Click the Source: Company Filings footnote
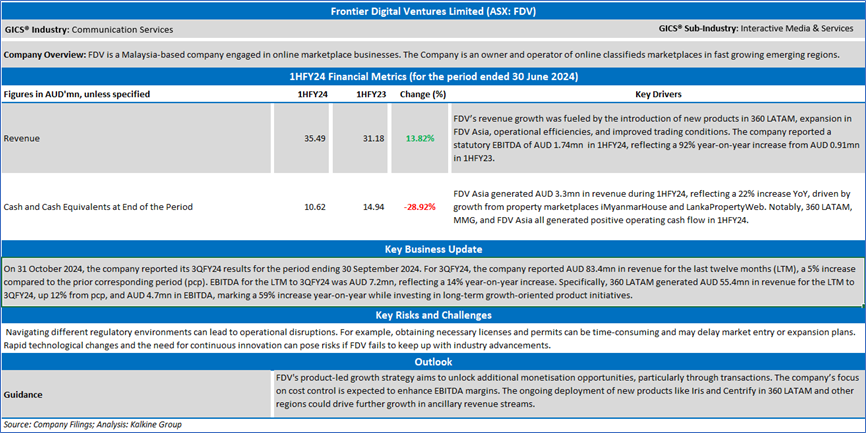 tap(92, 424)
